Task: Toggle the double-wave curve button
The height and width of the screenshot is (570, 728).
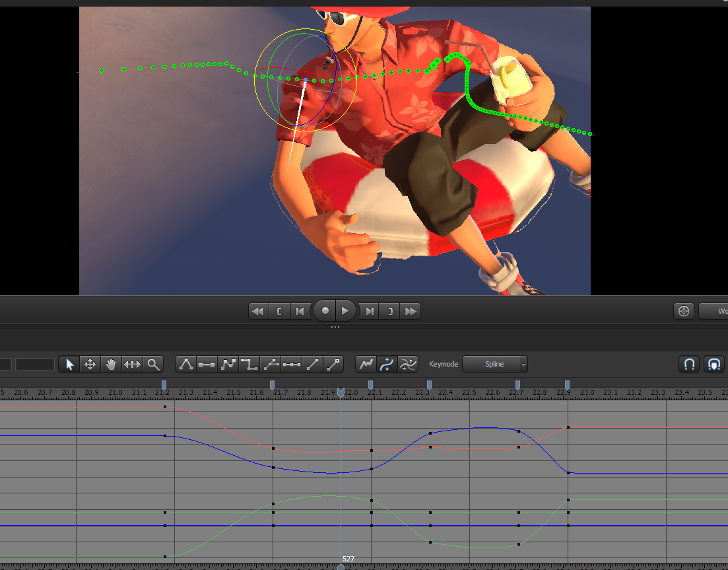Action: pos(408,364)
